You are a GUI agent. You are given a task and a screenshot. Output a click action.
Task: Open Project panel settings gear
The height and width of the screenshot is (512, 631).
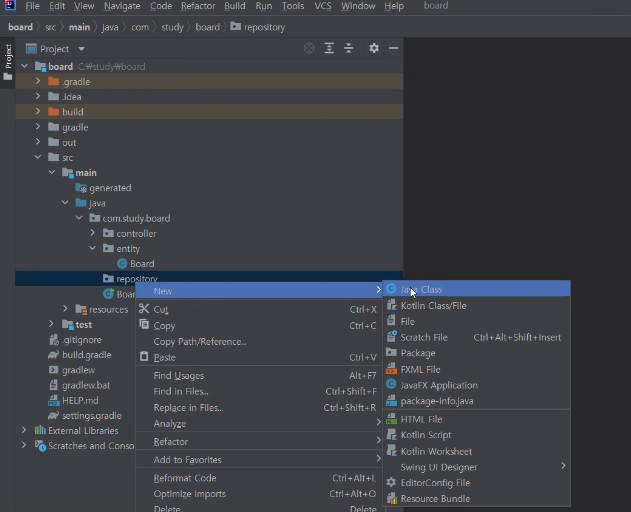click(374, 48)
